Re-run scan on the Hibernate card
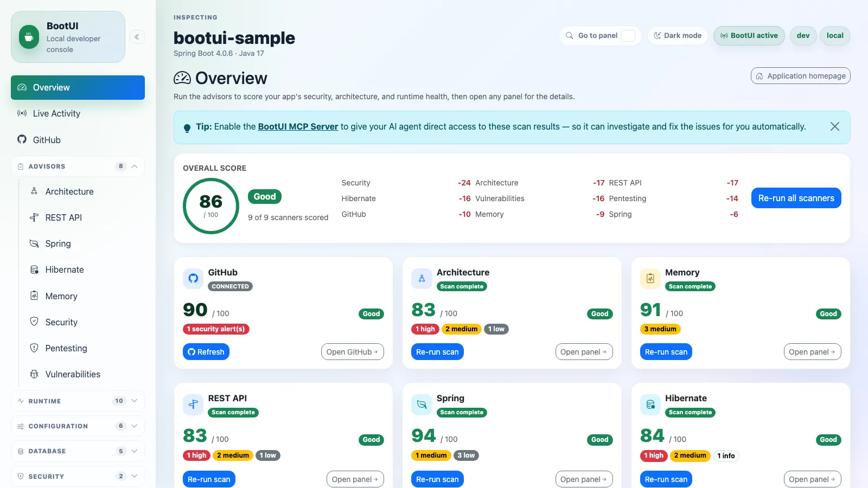This screenshot has height=488, width=868. [666, 479]
